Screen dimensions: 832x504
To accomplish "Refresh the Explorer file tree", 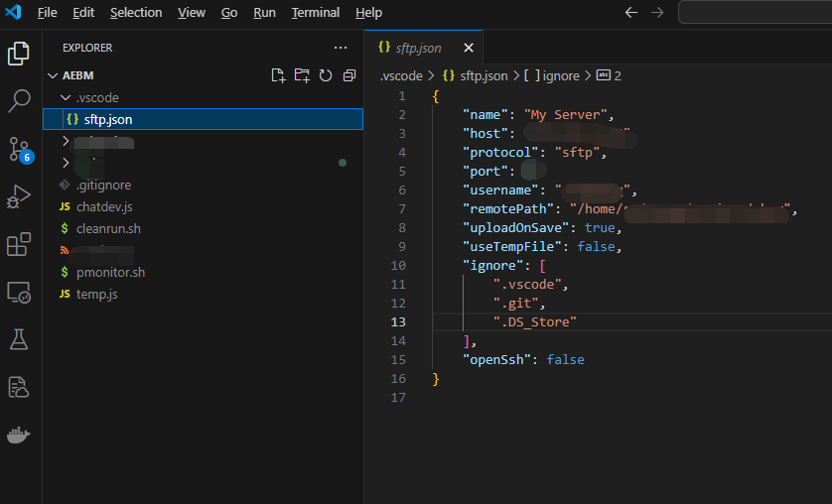I will click(x=326, y=75).
